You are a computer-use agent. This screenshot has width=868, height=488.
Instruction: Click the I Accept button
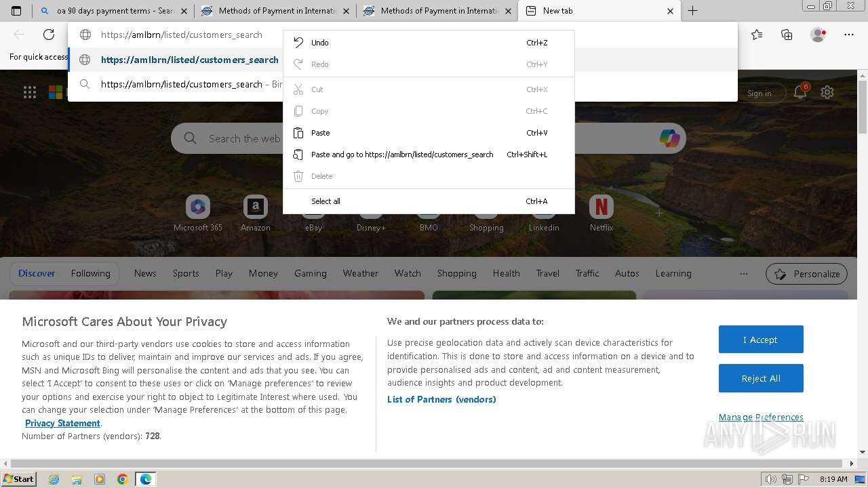761,340
